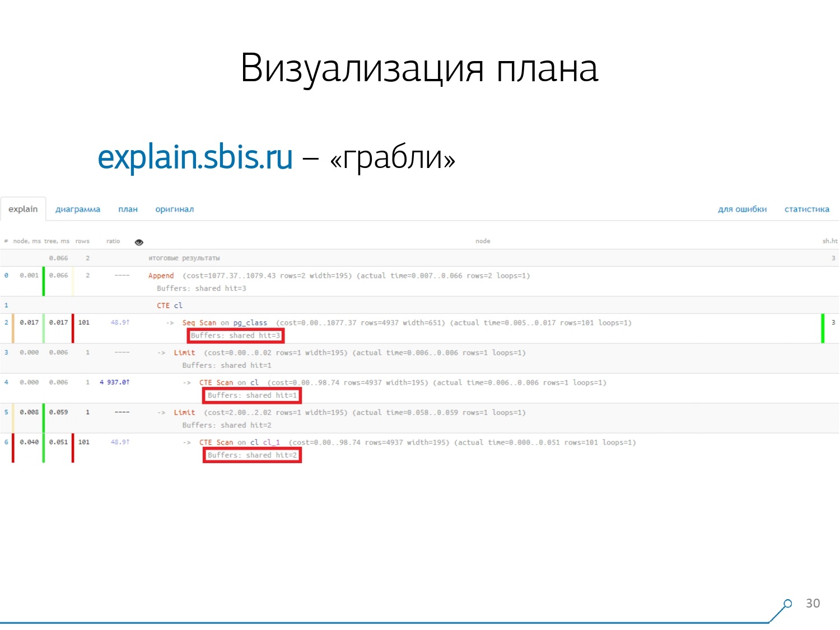Select the "итоговые результаты" summary row text

pyautogui.click(x=184, y=258)
